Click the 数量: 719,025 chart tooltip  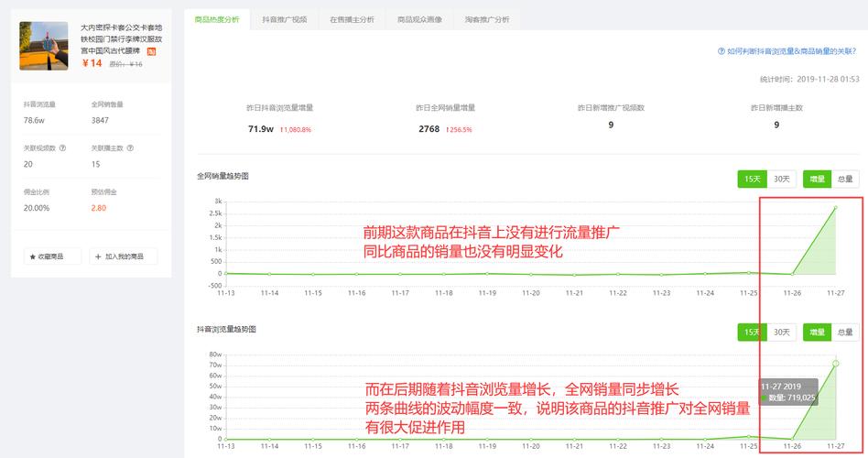point(788,392)
